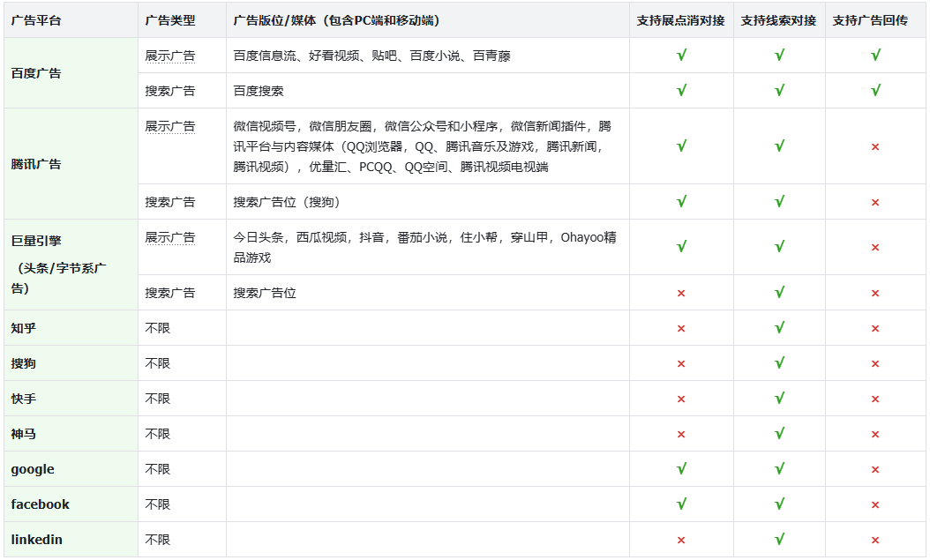This screenshot has height=560, width=930.
Task: Click 广告回传 red cross for 今日头条 row
Action: click(875, 248)
